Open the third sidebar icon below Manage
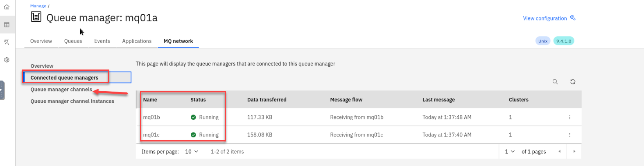Screen dimensions: 644x166 (x=7, y=42)
